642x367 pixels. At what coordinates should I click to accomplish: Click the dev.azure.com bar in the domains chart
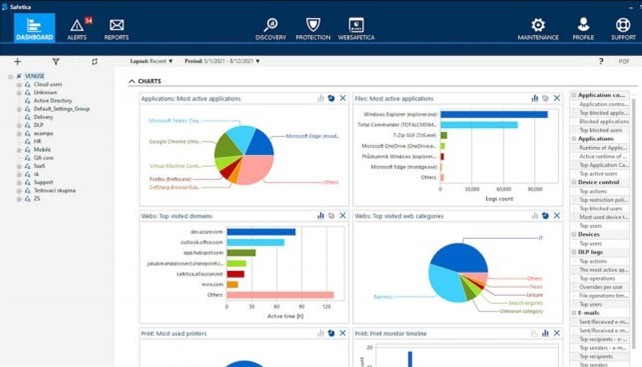click(261, 232)
